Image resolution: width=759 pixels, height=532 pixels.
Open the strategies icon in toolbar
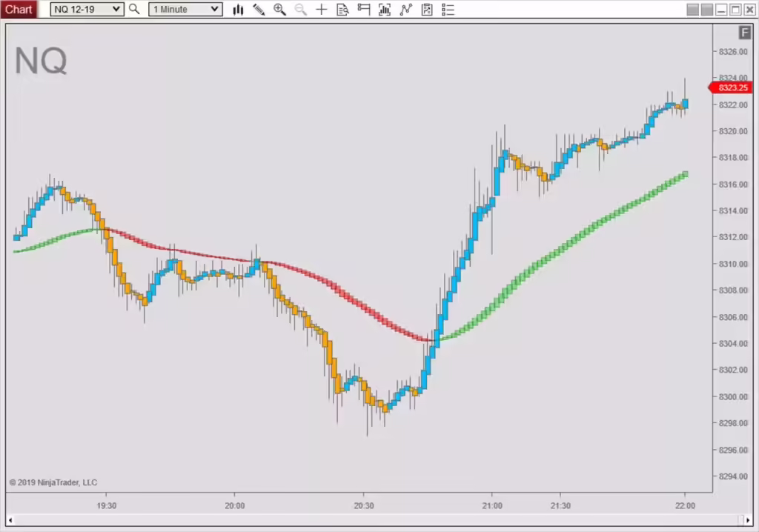pyautogui.click(x=405, y=10)
